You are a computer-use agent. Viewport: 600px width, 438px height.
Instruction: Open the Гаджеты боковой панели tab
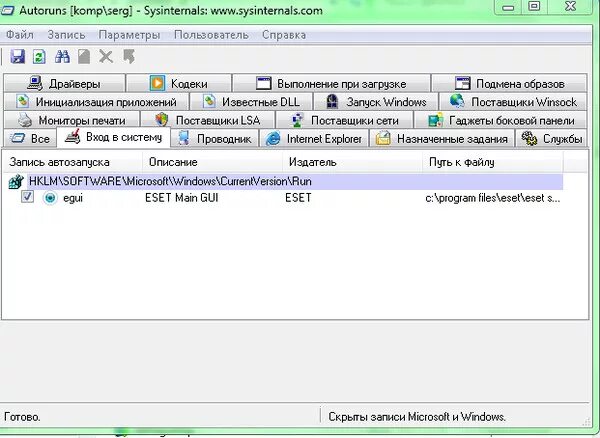point(501,120)
